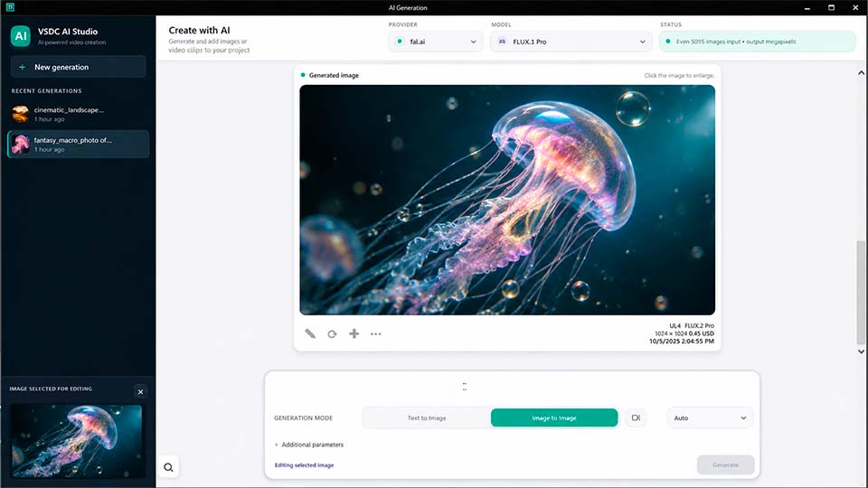Click the Generate button

click(725, 465)
